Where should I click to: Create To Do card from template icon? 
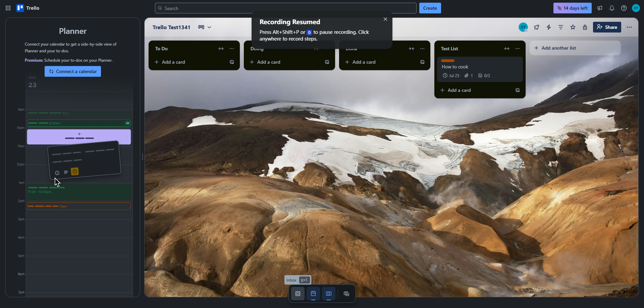pyautogui.click(x=232, y=62)
